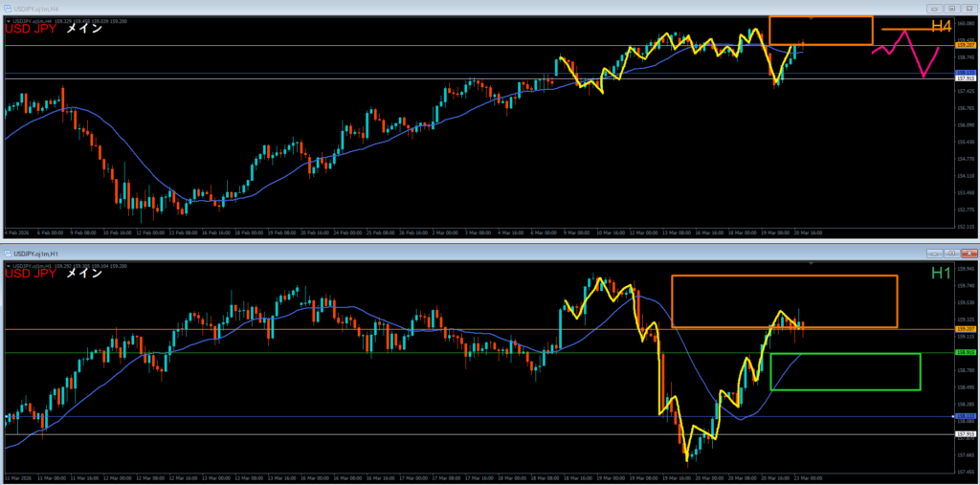Click the 11 Mar 2026 date on the H1 time axis

pos(18,480)
